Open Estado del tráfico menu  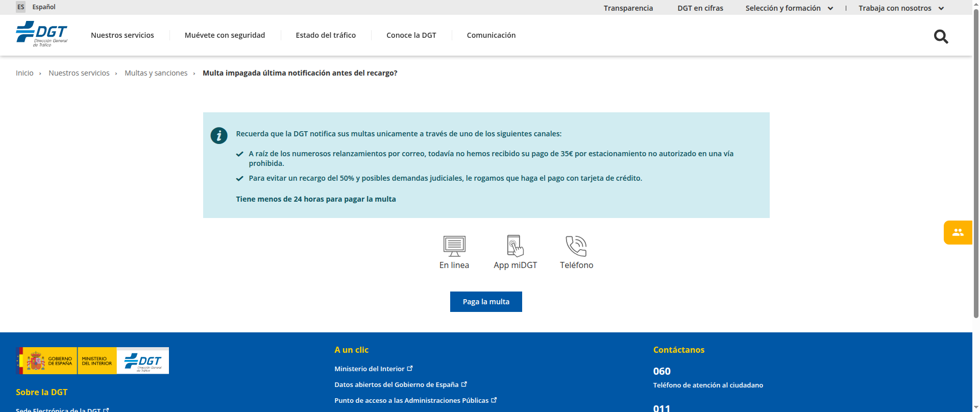tap(326, 35)
